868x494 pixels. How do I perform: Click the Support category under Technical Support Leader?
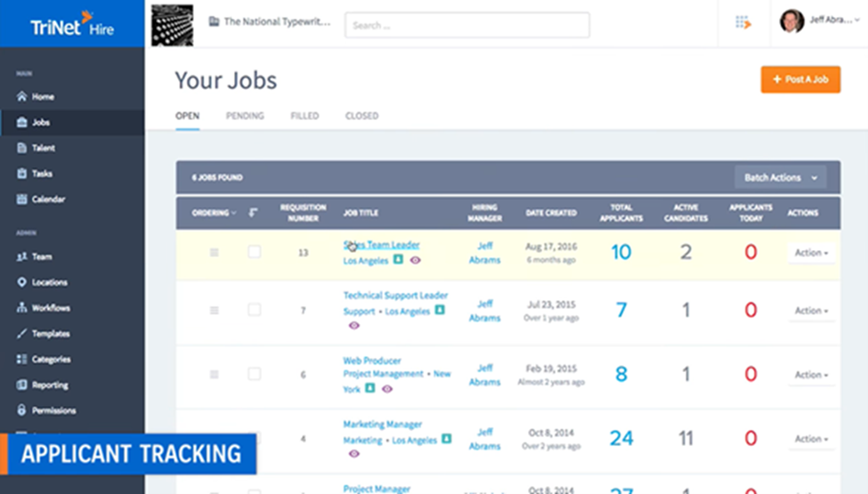tap(359, 312)
